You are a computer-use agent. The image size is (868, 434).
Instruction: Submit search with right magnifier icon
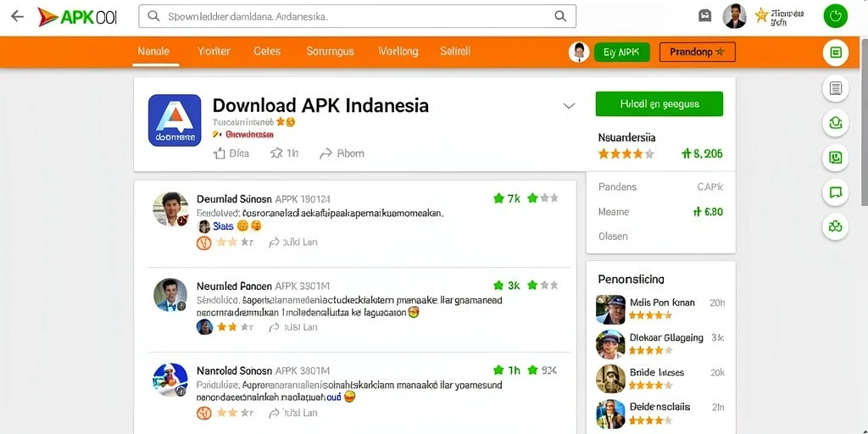(x=560, y=16)
